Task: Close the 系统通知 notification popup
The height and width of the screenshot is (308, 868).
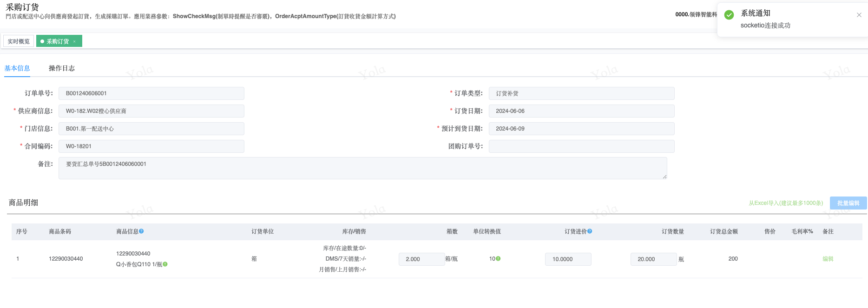Action: click(859, 15)
